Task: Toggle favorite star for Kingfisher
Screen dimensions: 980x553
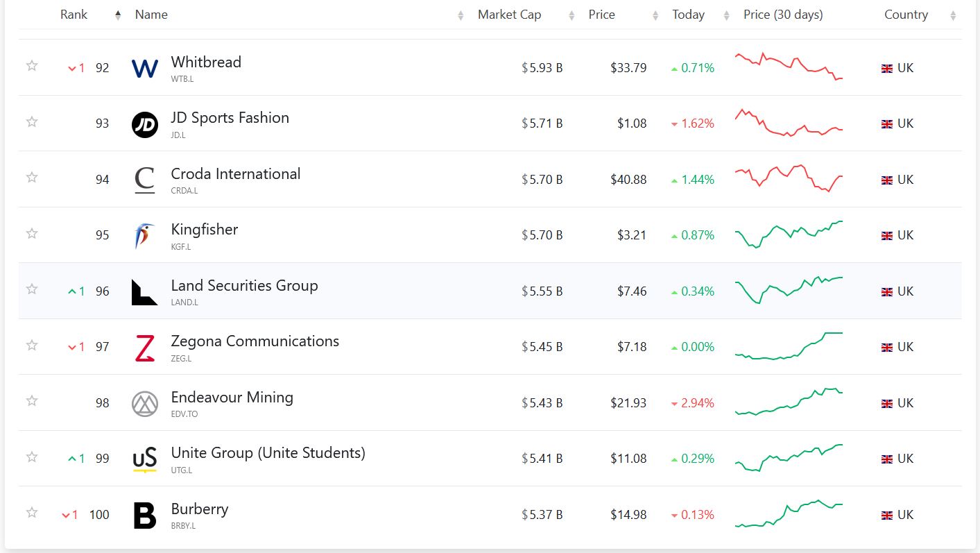Action: click(32, 234)
